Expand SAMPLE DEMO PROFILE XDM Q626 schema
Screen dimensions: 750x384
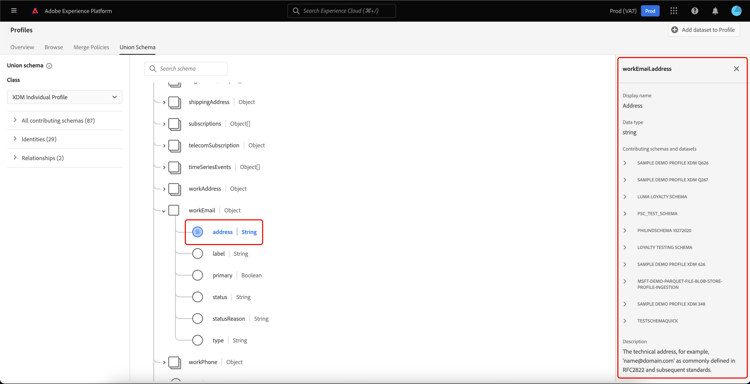click(x=625, y=163)
